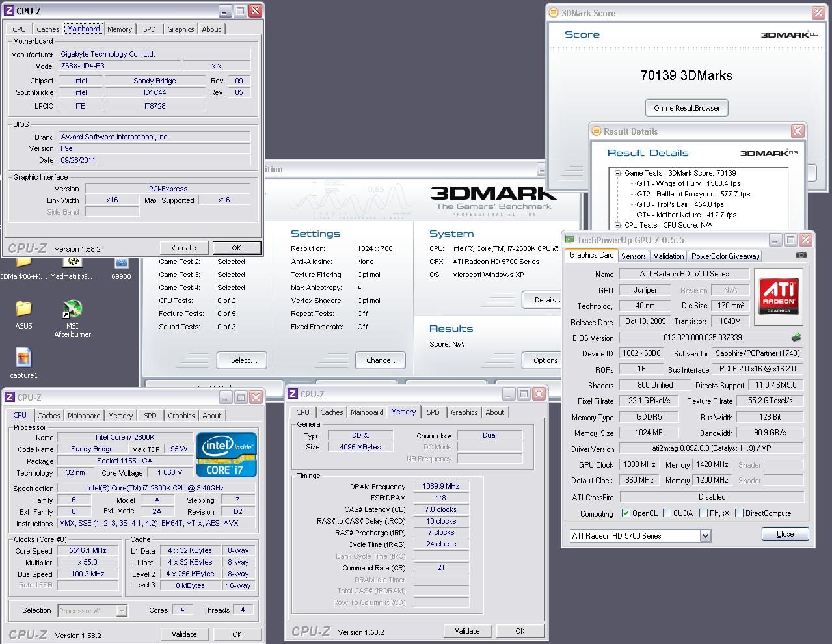The image size is (832, 644).
Task: Click the BIOS Version field in GPU-Z
Action: 703,338
